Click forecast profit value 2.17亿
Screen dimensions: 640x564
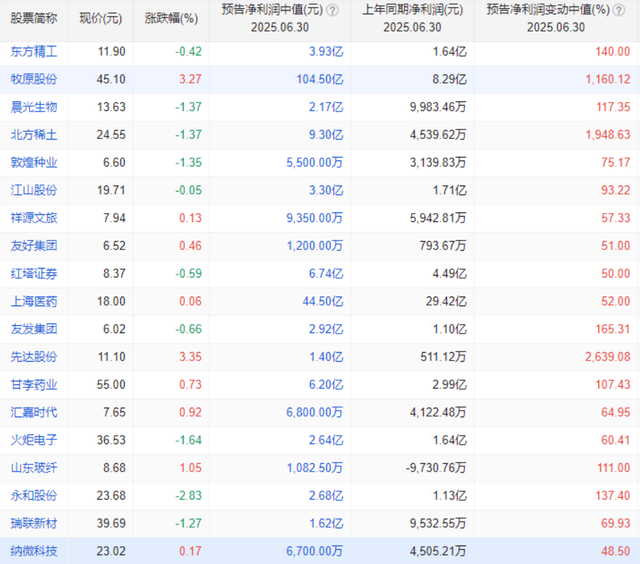coord(326,107)
